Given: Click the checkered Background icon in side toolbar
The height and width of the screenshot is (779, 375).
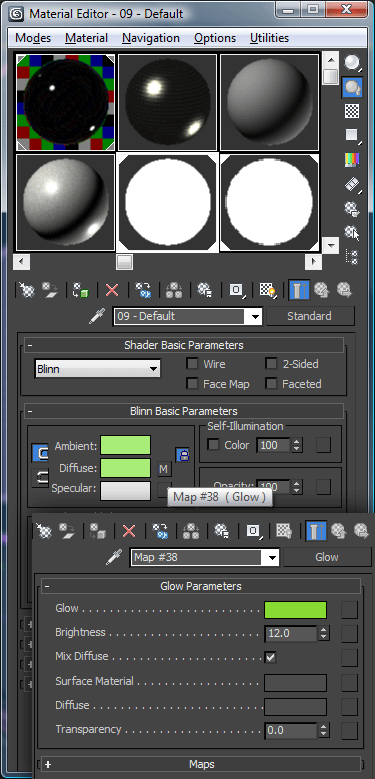Looking at the screenshot, I should [352, 111].
